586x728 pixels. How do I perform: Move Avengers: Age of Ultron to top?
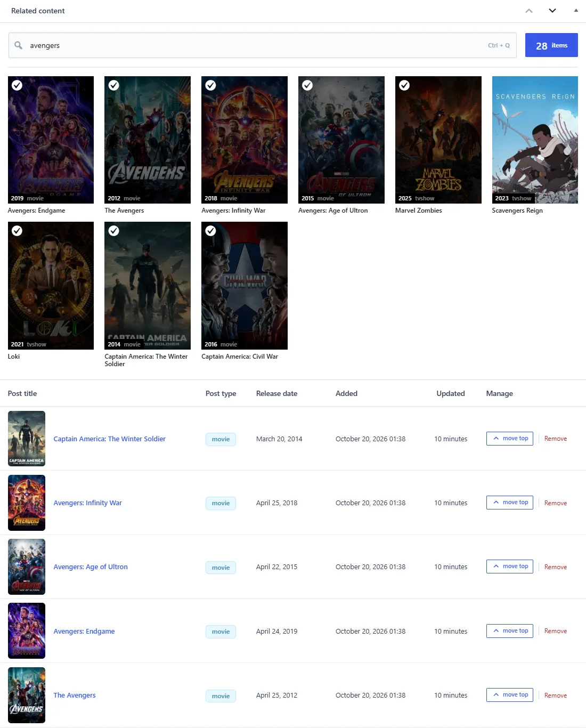pyautogui.click(x=509, y=567)
